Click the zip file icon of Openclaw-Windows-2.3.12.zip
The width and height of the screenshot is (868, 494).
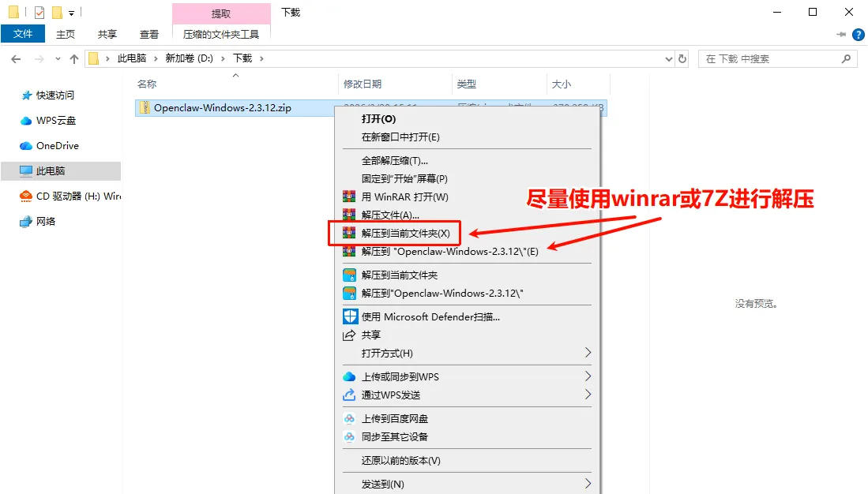tap(145, 108)
